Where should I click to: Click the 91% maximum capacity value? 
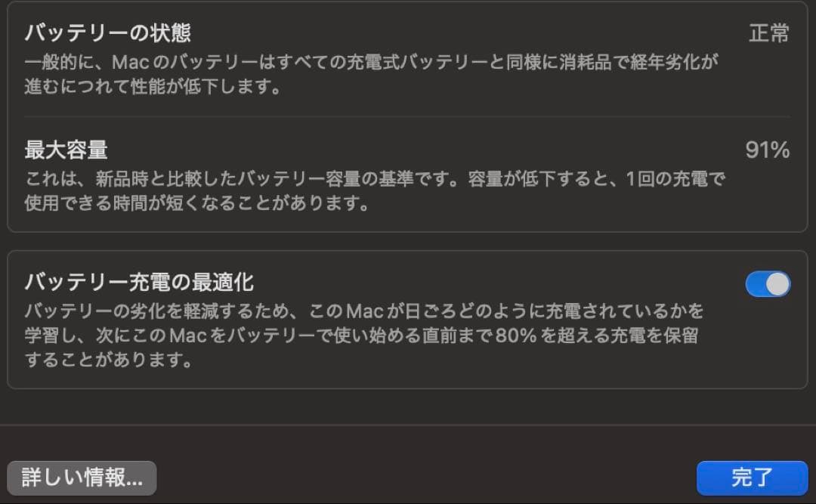[768, 150]
